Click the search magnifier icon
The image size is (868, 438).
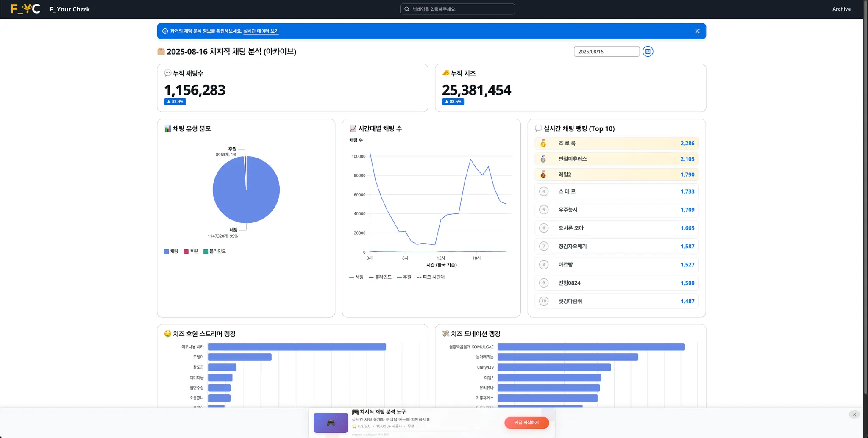pos(407,9)
